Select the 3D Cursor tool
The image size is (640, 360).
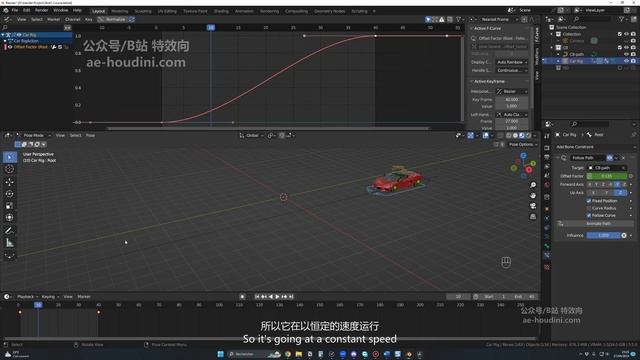click(10, 169)
